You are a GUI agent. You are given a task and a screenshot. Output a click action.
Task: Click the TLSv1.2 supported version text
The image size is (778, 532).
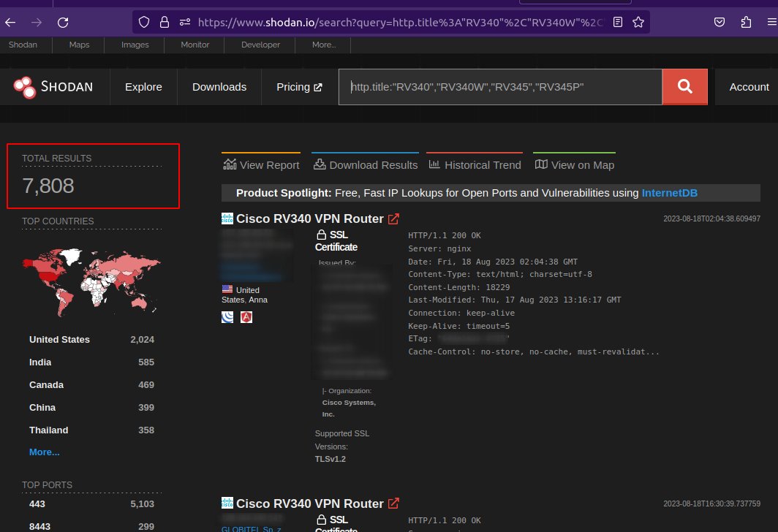coord(330,459)
